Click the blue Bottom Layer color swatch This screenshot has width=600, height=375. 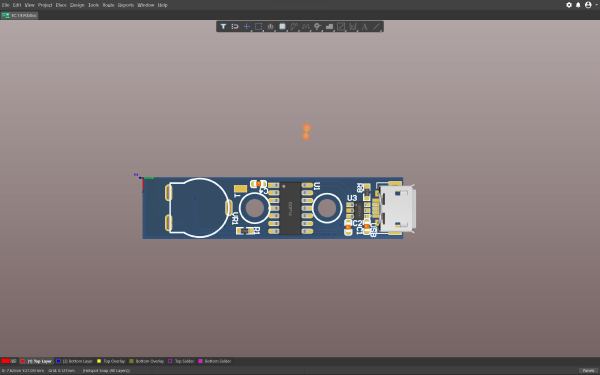[59, 361]
